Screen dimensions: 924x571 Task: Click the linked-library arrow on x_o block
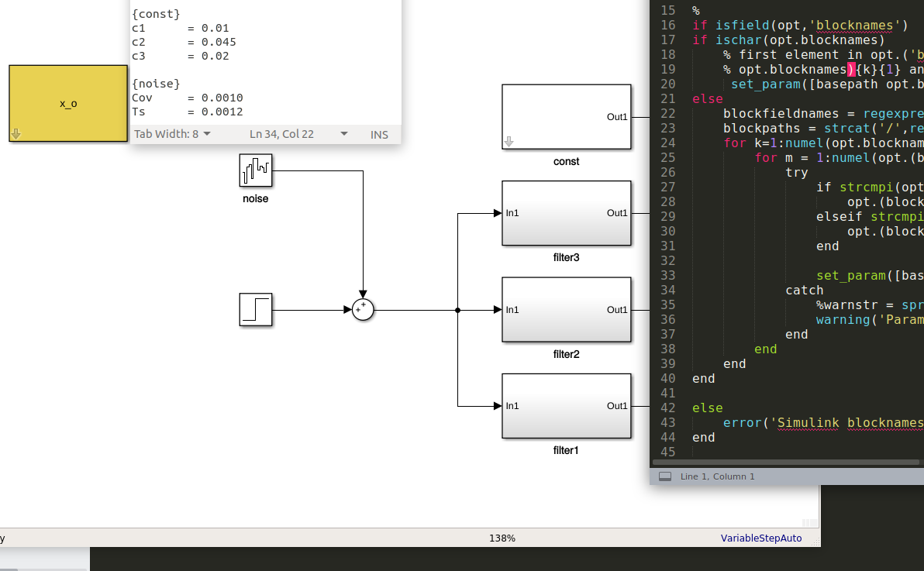click(16, 134)
